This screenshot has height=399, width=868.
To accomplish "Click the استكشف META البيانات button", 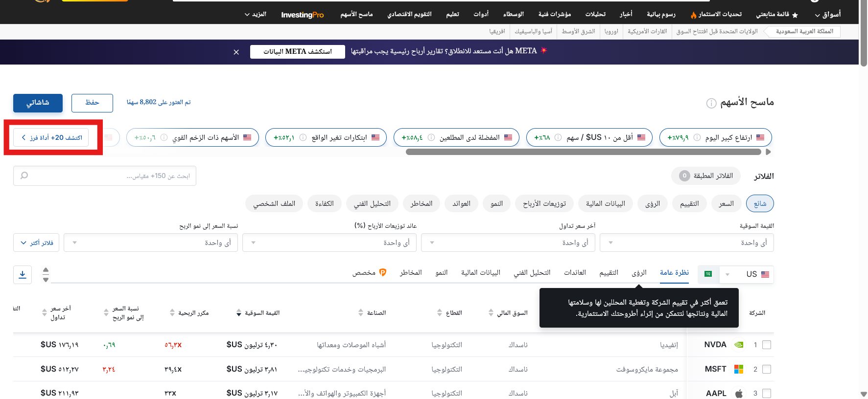I will tap(297, 52).
